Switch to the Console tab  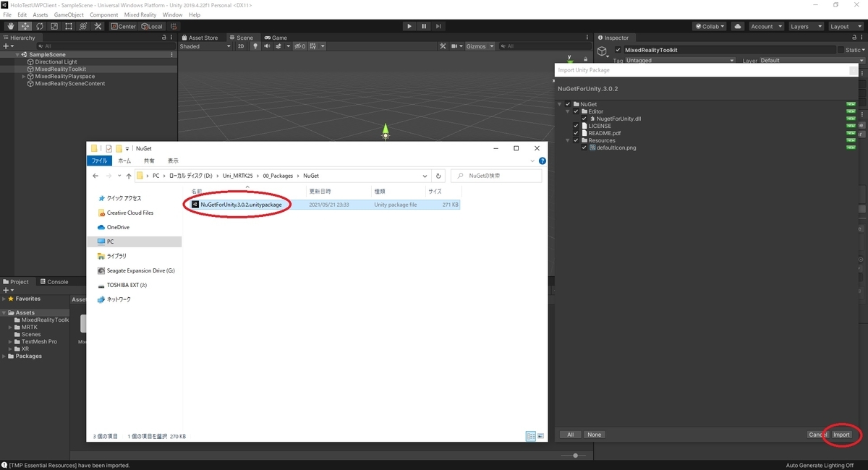tap(54, 282)
